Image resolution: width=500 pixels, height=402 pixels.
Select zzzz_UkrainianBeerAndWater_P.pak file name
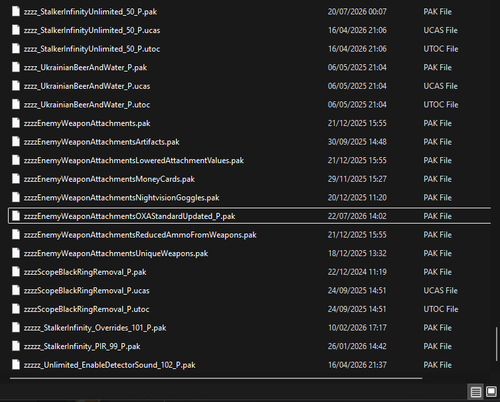click(x=85, y=67)
